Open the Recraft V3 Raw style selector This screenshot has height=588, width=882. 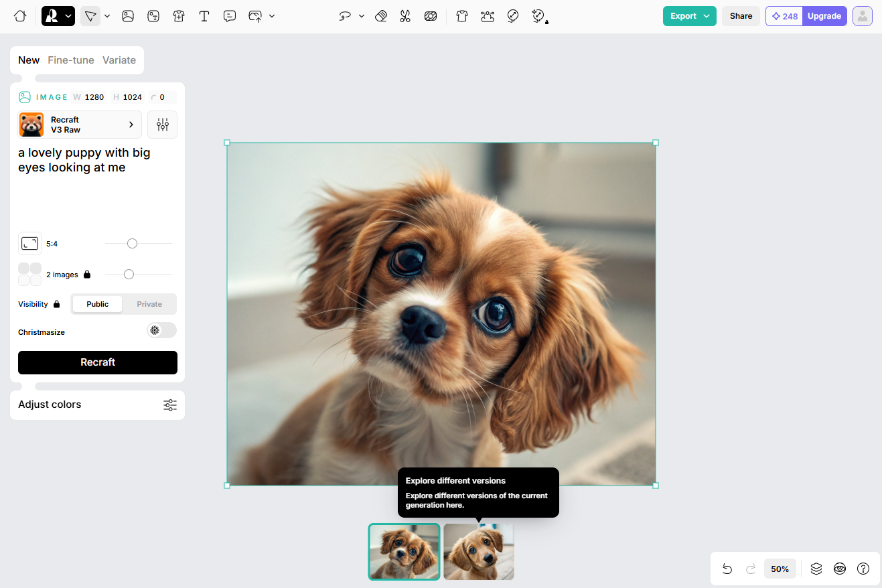[80, 125]
